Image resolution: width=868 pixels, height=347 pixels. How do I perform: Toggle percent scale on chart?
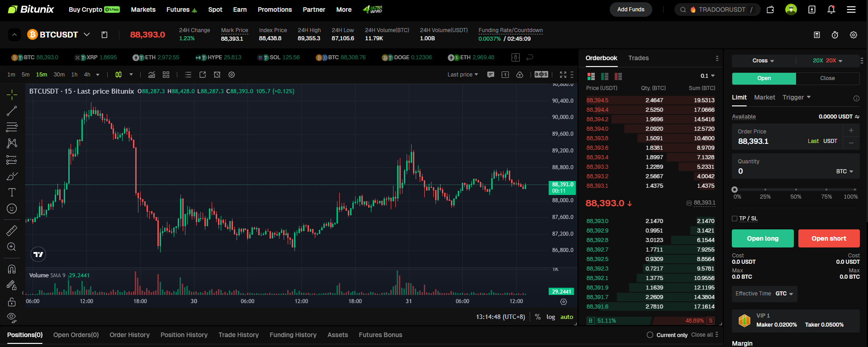(x=538, y=317)
